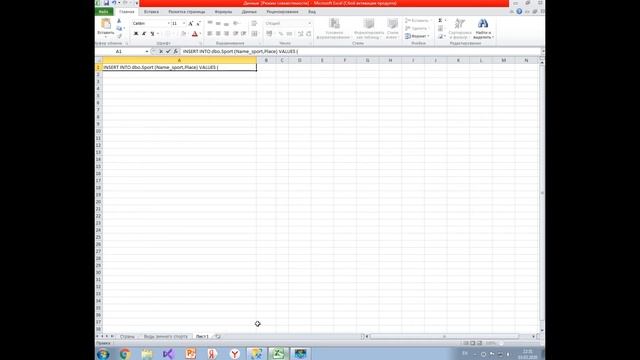Select the column B header
This screenshot has height=360, width=640.
click(266, 60)
